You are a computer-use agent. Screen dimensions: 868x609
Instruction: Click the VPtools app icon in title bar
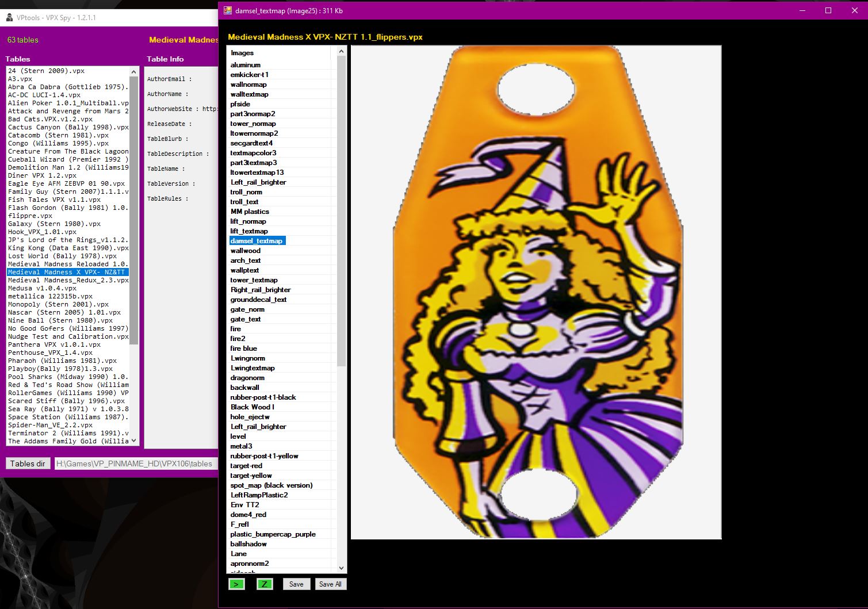pyautogui.click(x=9, y=17)
